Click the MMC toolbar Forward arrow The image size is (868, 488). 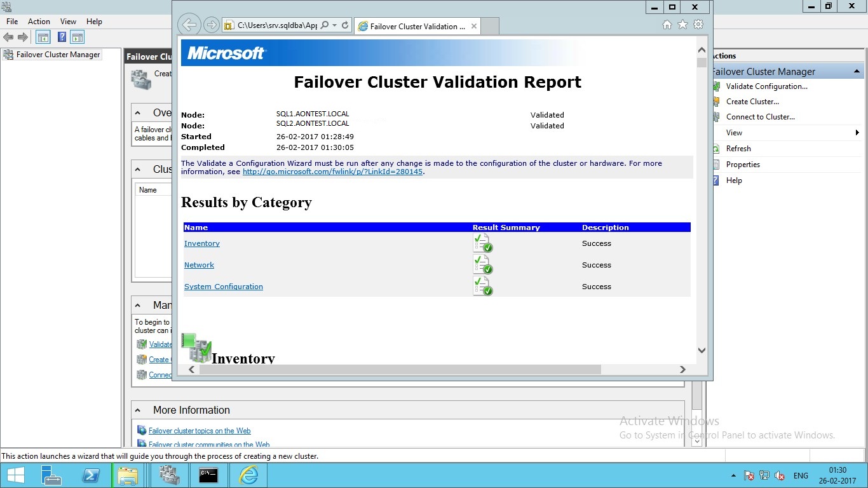click(x=23, y=37)
